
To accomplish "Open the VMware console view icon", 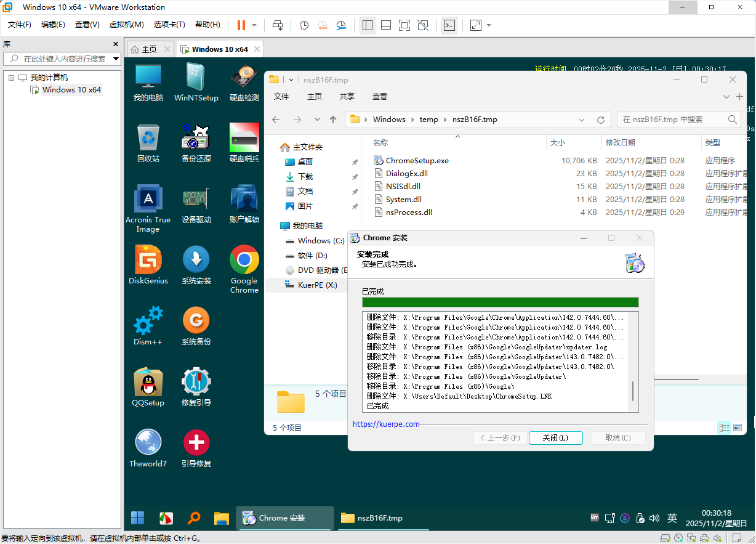I will [x=449, y=25].
